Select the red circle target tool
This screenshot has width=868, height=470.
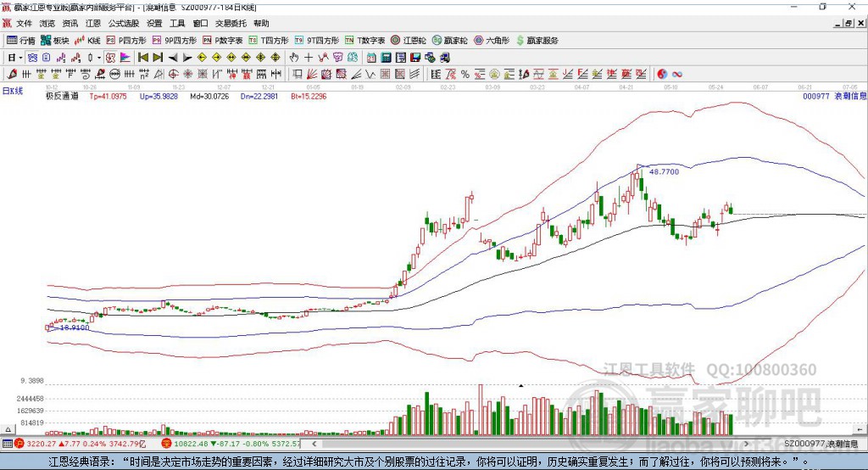click(173, 75)
